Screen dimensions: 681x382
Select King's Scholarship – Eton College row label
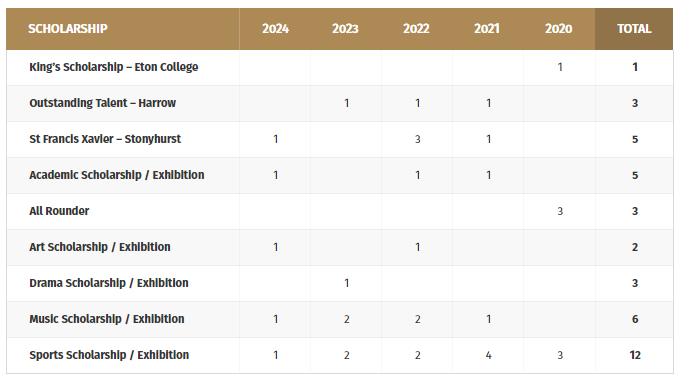[x=114, y=67]
